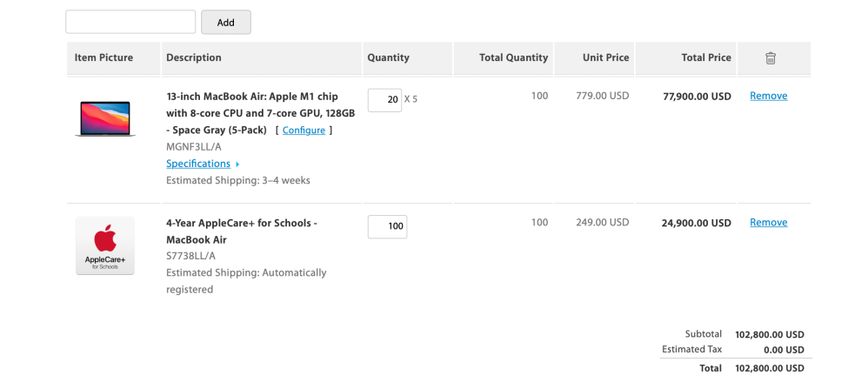The width and height of the screenshot is (868, 389).
Task: Remove the 4-Year AppleCare+ item
Action: (768, 223)
